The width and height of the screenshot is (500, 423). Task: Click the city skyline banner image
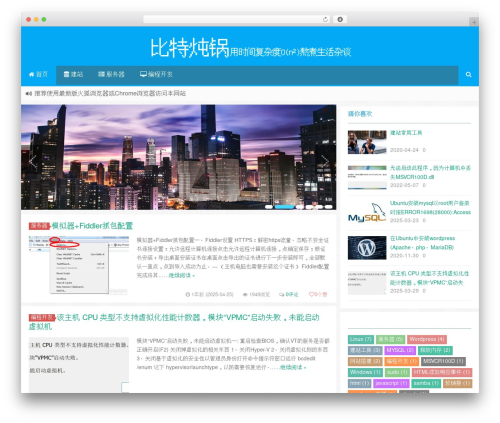(178, 157)
